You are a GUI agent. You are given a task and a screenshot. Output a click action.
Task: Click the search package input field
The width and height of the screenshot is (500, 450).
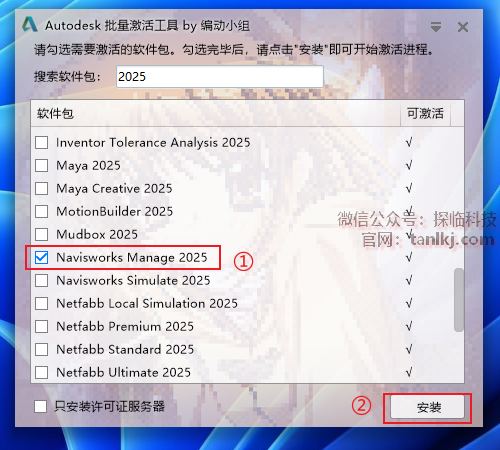(220, 77)
